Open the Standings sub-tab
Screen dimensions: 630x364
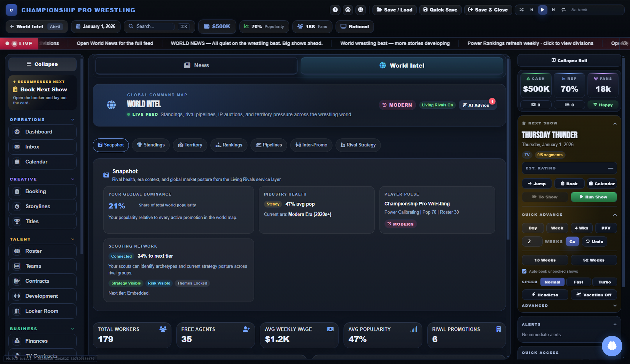(x=151, y=145)
